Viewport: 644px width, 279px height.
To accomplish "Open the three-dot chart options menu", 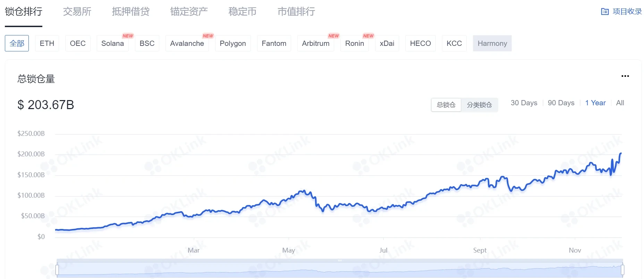I will pyautogui.click(x=625, y=76).
